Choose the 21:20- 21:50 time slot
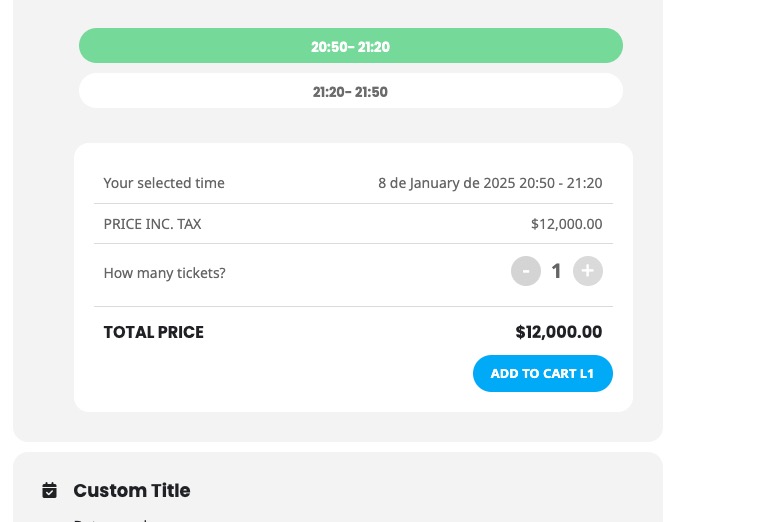This screenshot has height=522, width=761. click(350, 91)
